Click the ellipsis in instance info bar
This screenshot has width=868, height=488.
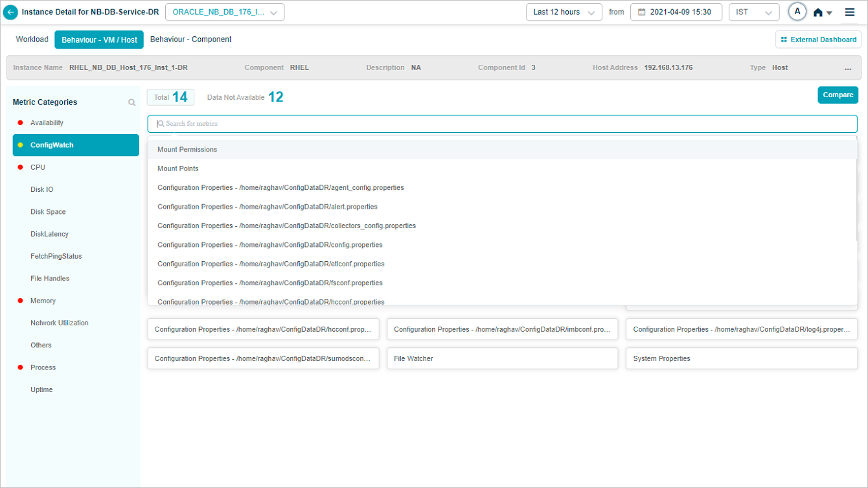point(848,68)
